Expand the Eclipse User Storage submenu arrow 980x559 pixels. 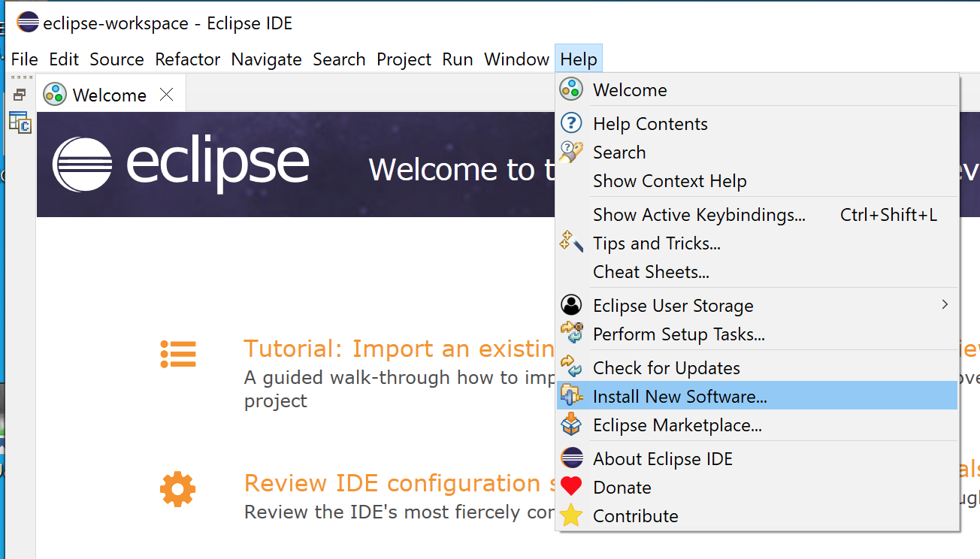click(x=945, y=304)
